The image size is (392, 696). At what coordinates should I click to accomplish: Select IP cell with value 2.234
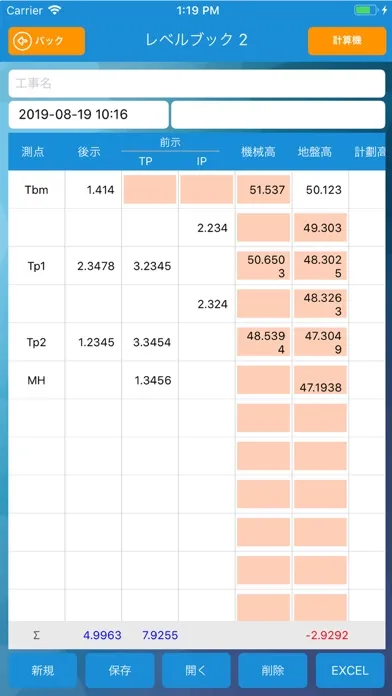tap(207, 228)
